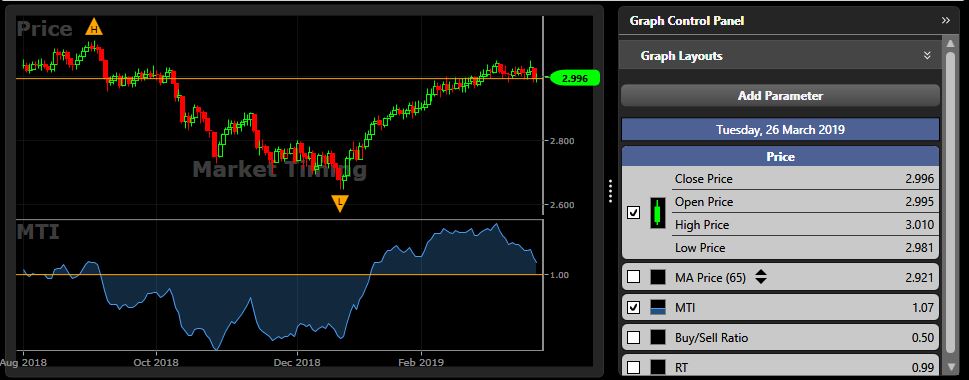This screenshot has width=969, height=380.
Task: Open the RT color swatch
Action: tap(658, 367)
